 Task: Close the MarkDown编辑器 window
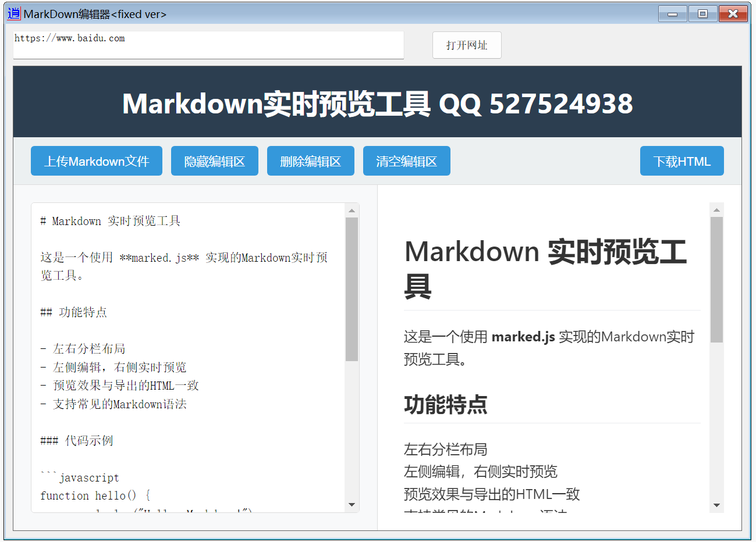pyautogui.click(x=733, y=13)
